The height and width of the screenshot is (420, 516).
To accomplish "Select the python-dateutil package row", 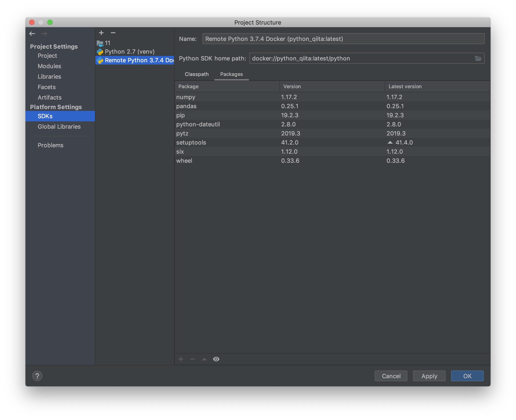I will coord(332,124).
